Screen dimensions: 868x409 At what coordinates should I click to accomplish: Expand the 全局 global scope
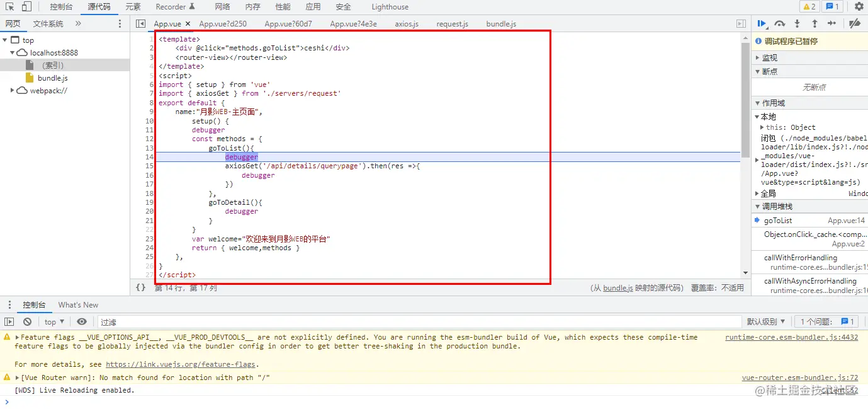click(757, 193)
